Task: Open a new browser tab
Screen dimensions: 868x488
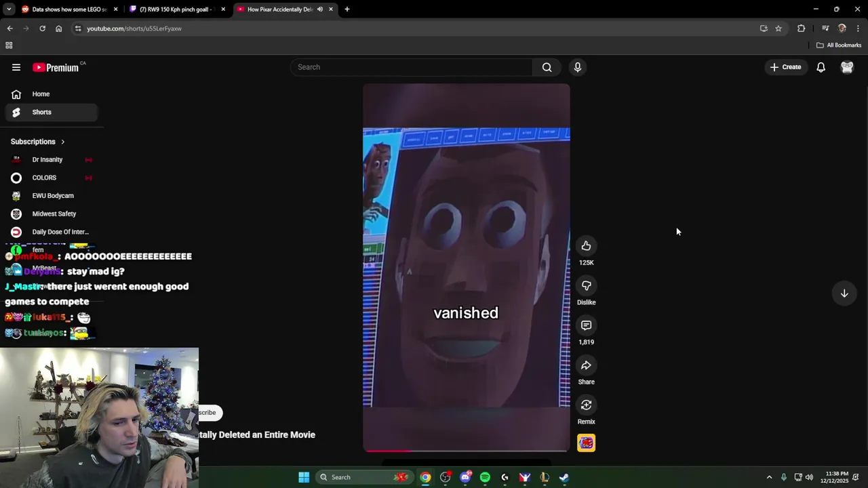Action: [347, 9]
